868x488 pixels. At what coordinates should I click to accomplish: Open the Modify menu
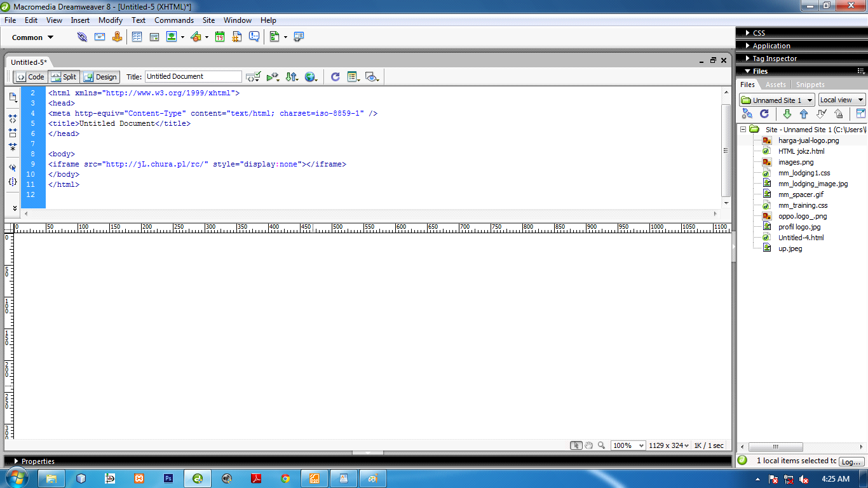111,20
